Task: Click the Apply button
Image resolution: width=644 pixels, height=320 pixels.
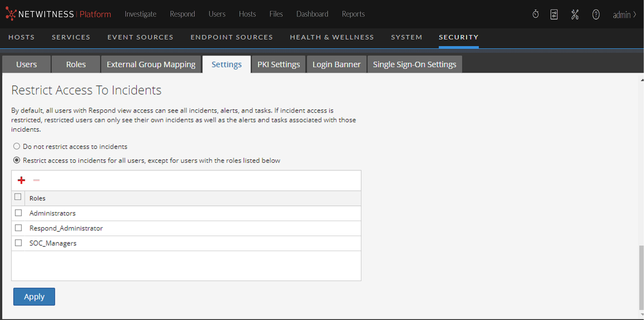Action: point(34,297)
